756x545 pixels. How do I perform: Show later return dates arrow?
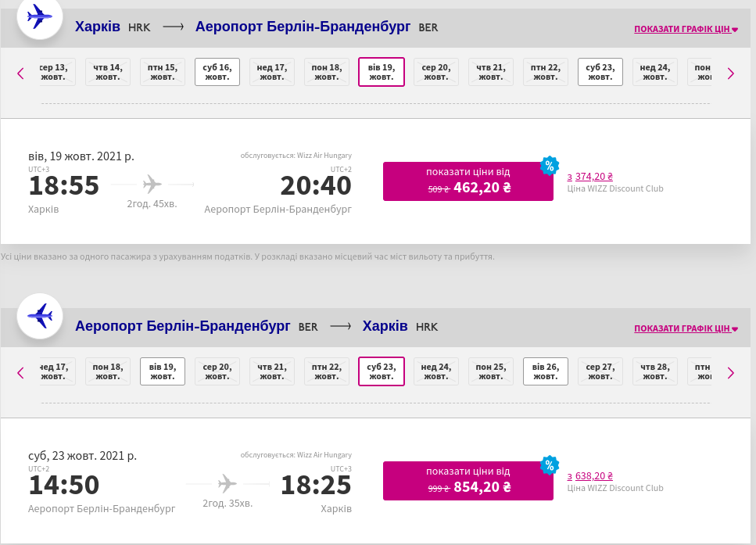click(730, 372)
